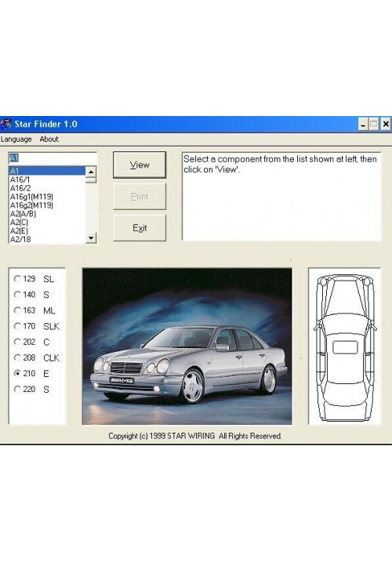
Task: Open the About menu
Action: click(49, 139)
